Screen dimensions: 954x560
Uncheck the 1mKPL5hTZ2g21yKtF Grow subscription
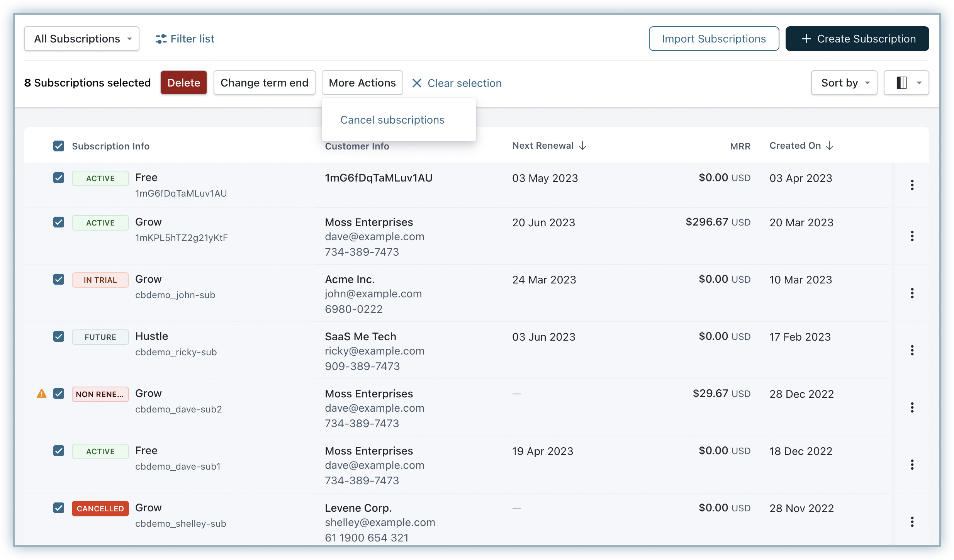[x=59, y=222]
